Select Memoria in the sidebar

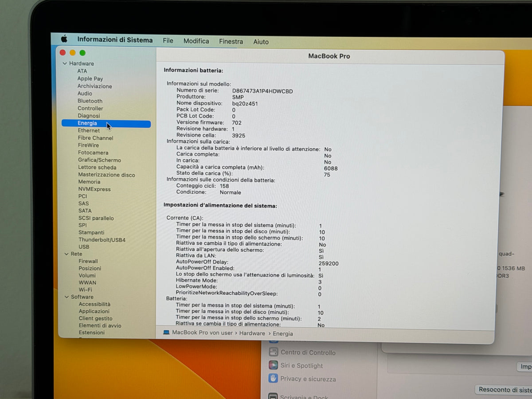coord(90,182)
